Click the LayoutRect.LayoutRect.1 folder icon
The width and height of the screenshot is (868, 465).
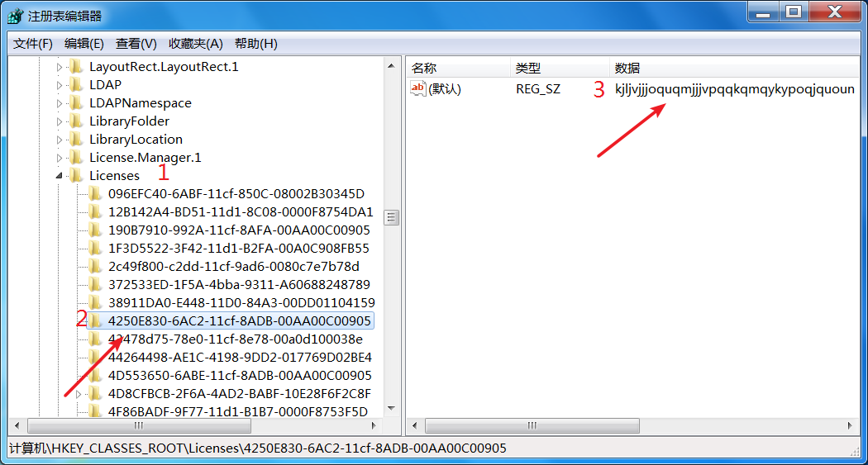point(76,66)
